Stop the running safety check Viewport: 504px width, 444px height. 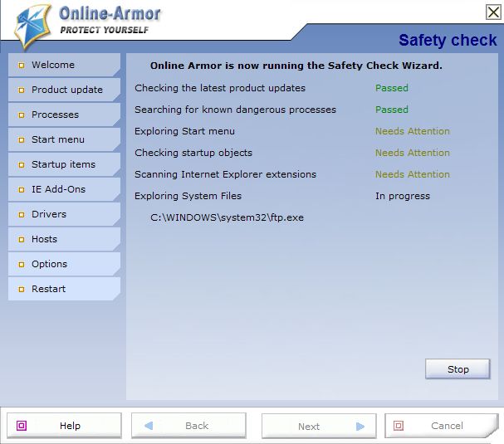458,369
